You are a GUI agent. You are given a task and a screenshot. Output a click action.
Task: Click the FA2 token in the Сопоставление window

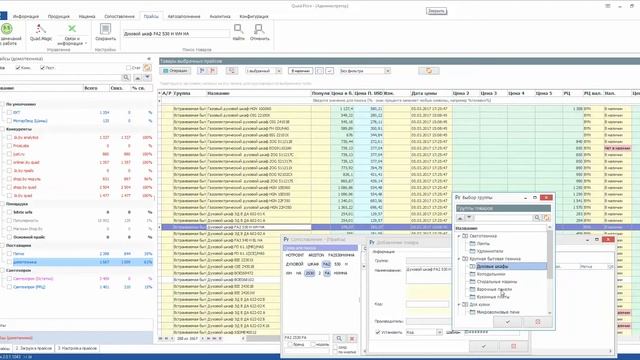pyautogui.click(x=326, y=264)
